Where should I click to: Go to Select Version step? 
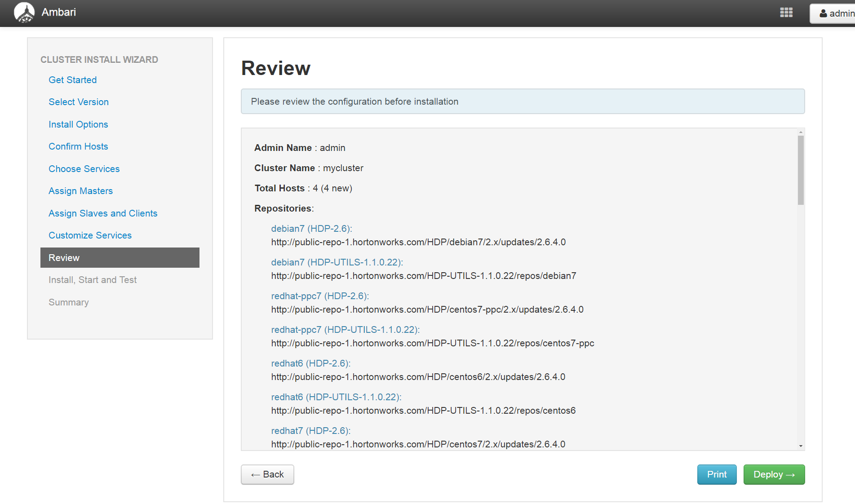coord(79,102)
